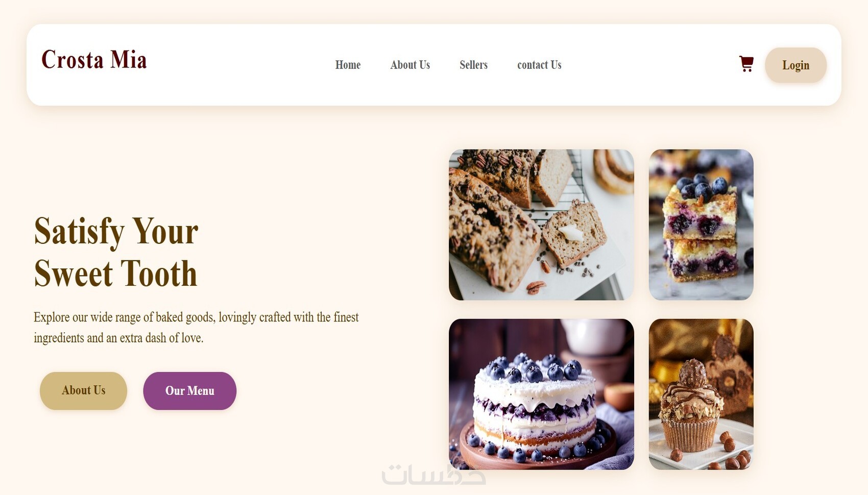Viewport: 868px width, 495px height.
Task: Select the Sellers nav item
Action: (x=473, y=65)
